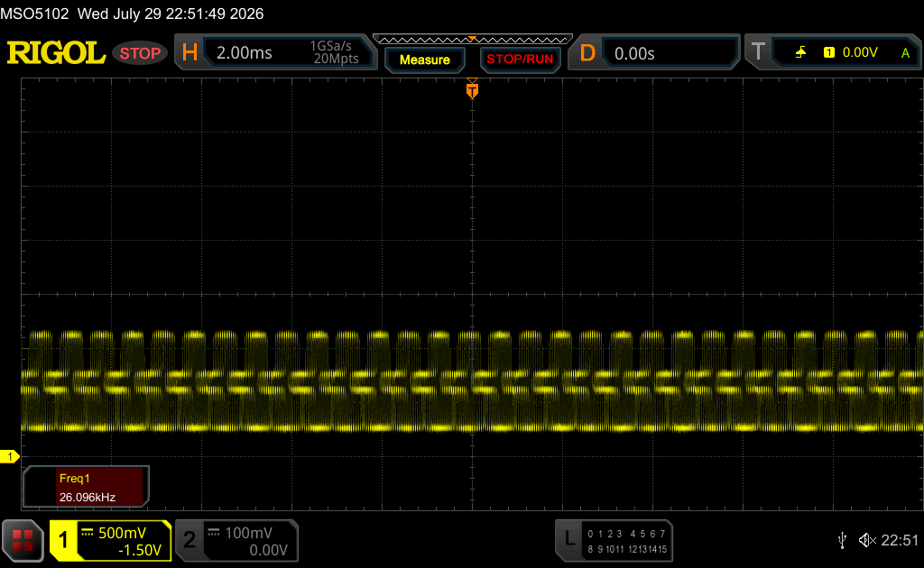This screenshot has height=568, width=924.
Task: Click the 1GSa/s sample rate readout
Action: pos(330,46)
